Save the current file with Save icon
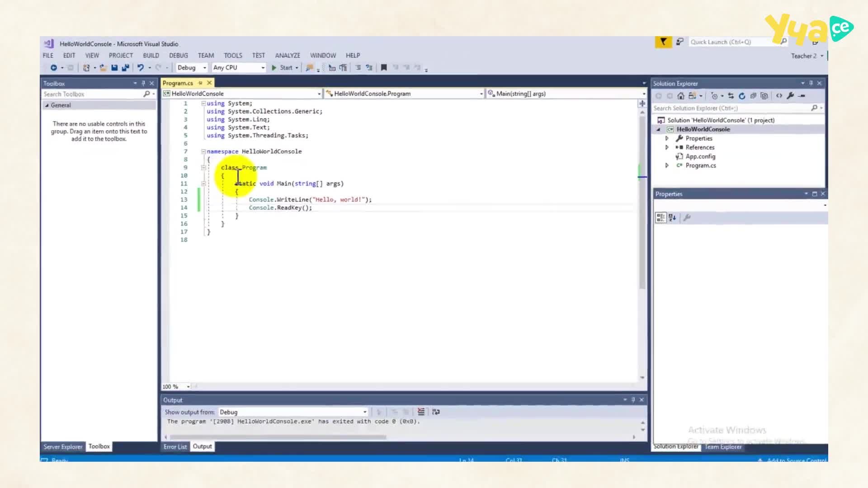The height and width of the screenshot is (488, 868). (114, 68)
